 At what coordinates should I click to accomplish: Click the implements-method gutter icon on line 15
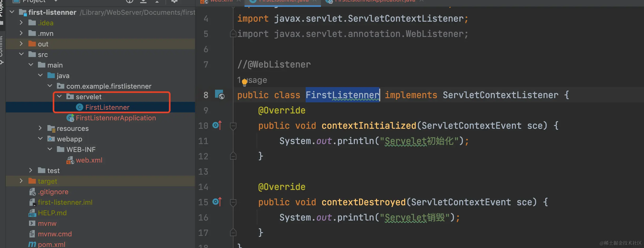(217, 202)
